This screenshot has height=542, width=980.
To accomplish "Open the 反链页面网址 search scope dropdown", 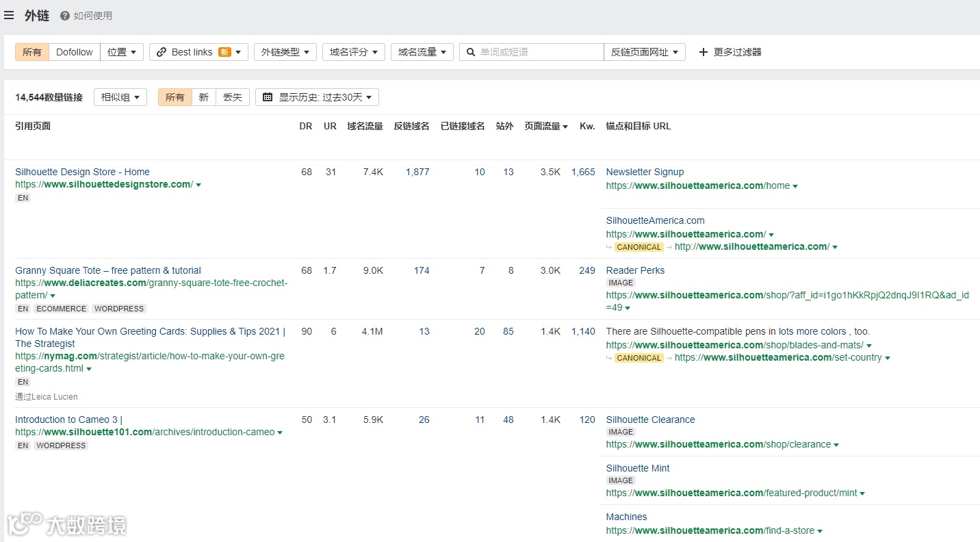I will pyautogui.click(x=645, y=52).
